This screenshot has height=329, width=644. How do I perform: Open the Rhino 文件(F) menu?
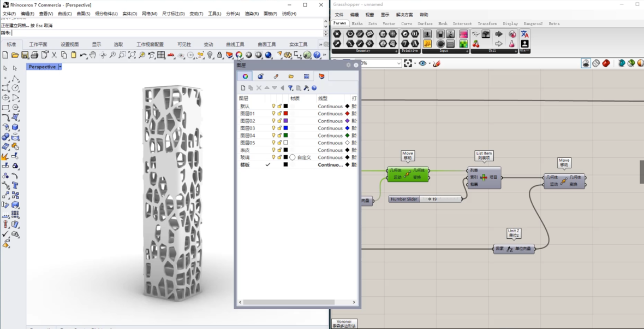(9, 14)
